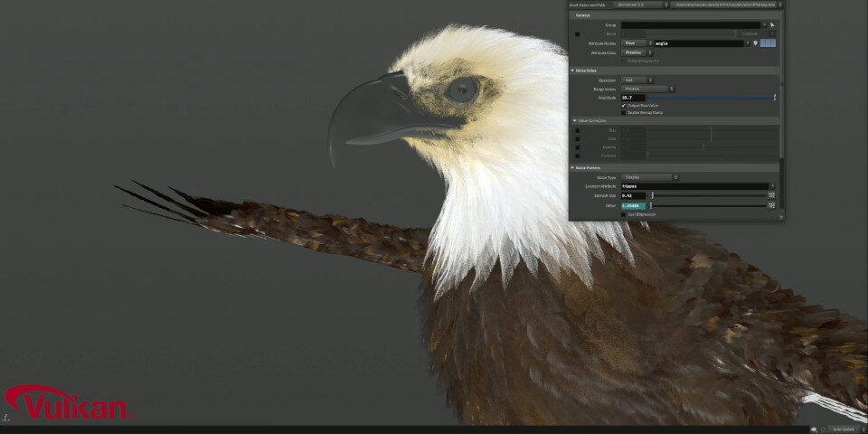Click the attribute visualization pin icon
The height and width of the screenshot is (434, 868).
(x=756, y=43)
